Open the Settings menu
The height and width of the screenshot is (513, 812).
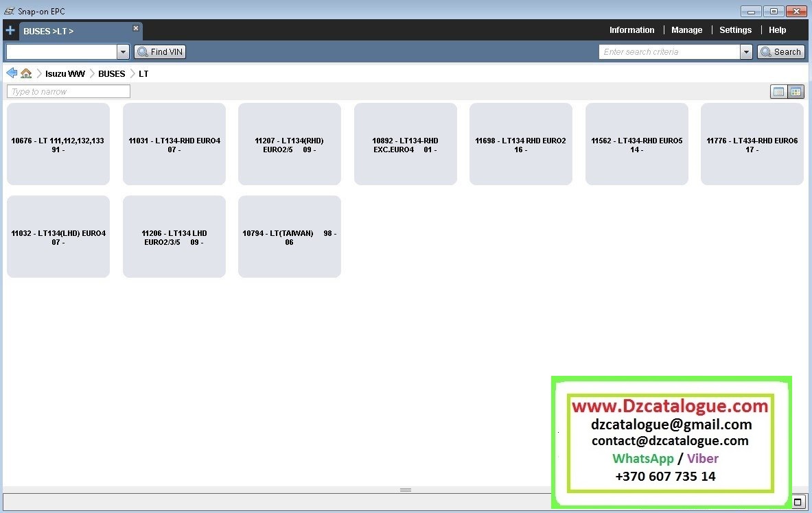click(735, 30)
